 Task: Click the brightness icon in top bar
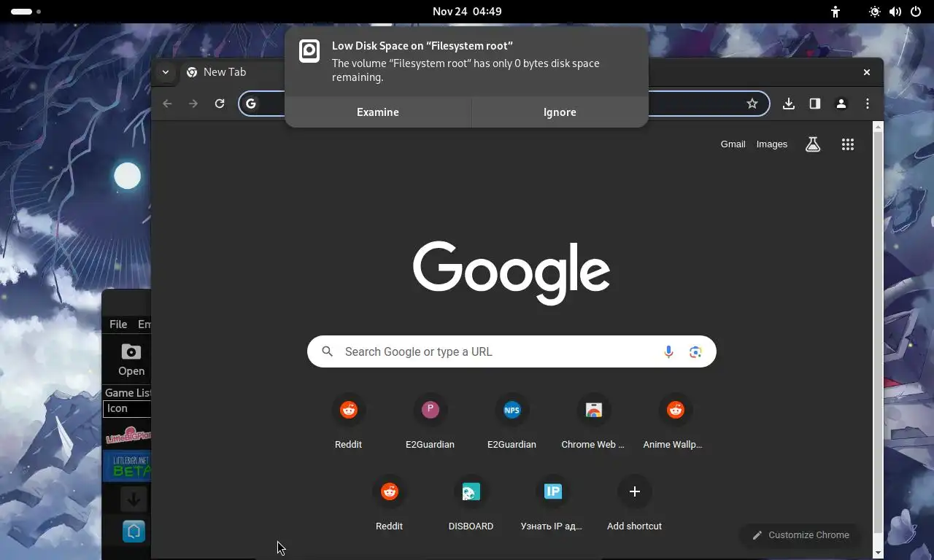coord(875,12)
